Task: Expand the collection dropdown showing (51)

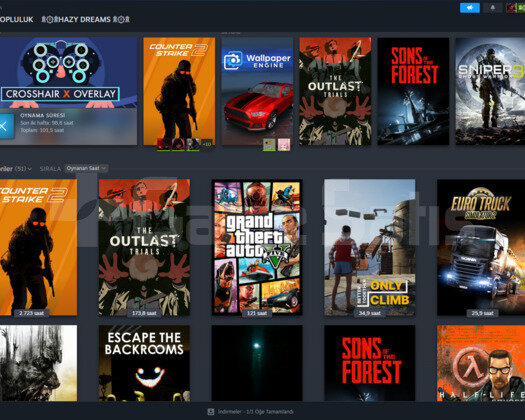Action: (x=16, y=168)
